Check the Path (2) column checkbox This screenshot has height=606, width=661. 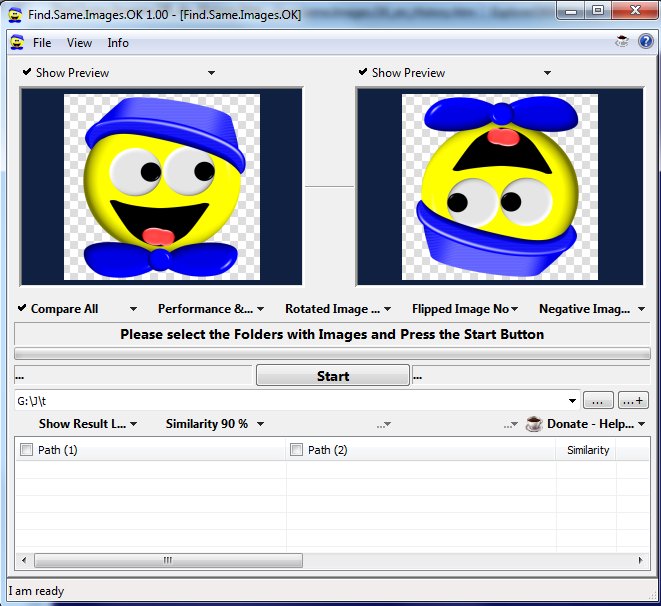click(x=296, y=450)
